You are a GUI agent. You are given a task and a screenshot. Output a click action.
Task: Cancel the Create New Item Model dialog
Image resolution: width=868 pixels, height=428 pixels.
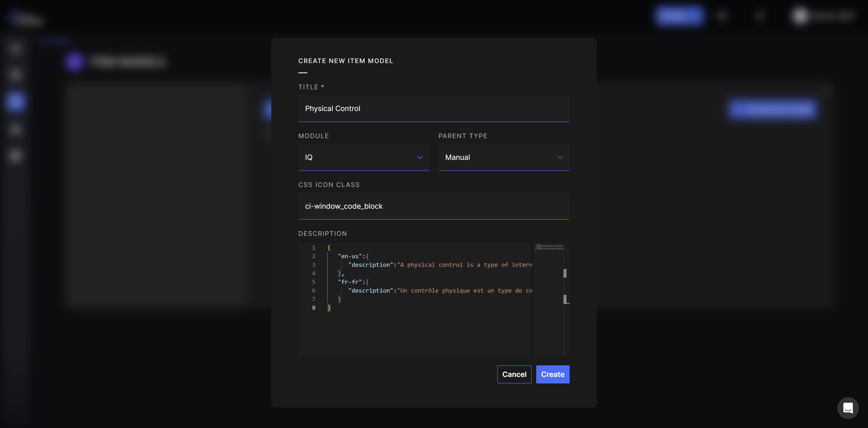[x=514, y=374]
